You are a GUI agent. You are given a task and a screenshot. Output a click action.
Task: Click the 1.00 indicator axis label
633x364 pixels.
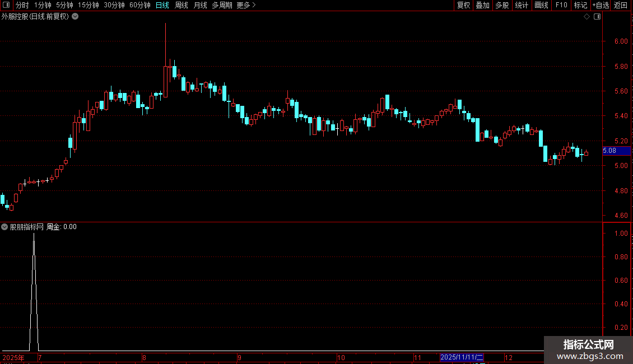621,234
